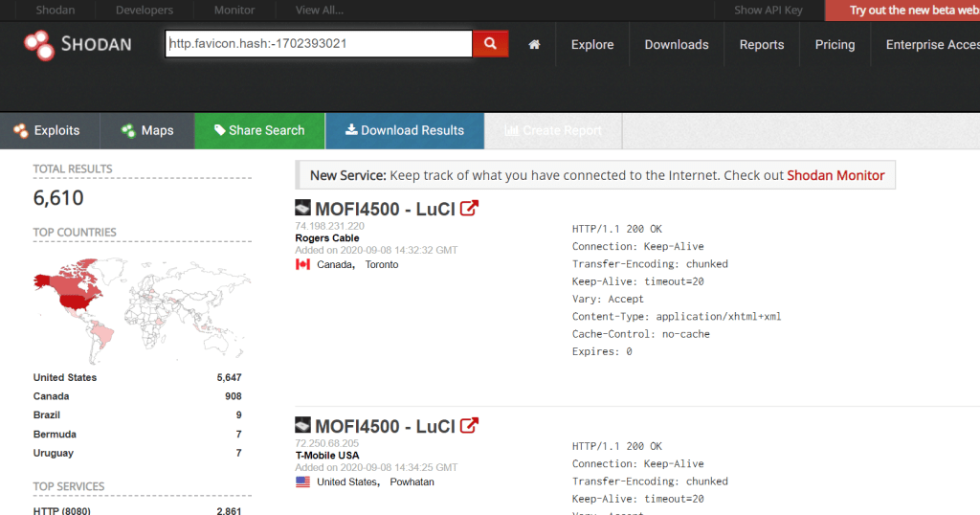Filter results by United States
The image size is (980, 515).
(65, 377)
